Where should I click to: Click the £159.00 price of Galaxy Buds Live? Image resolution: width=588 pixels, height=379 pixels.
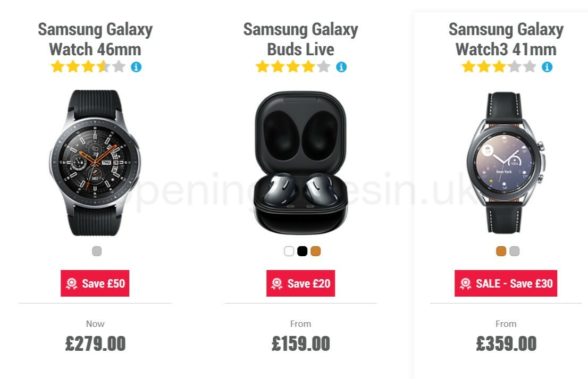click(301, 344)
